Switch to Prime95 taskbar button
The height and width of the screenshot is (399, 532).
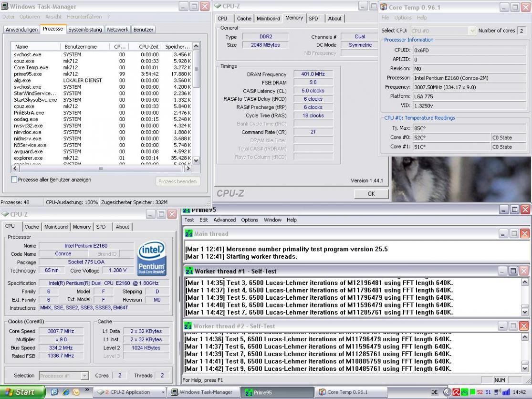coord(277,392)
